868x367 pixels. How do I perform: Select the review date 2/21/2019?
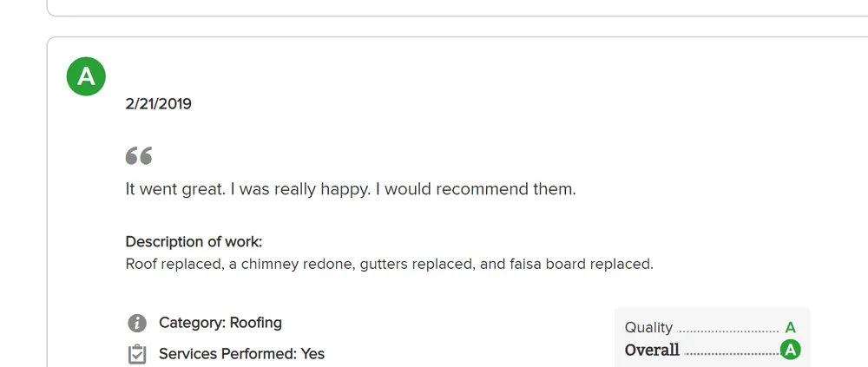click(159, 104)
